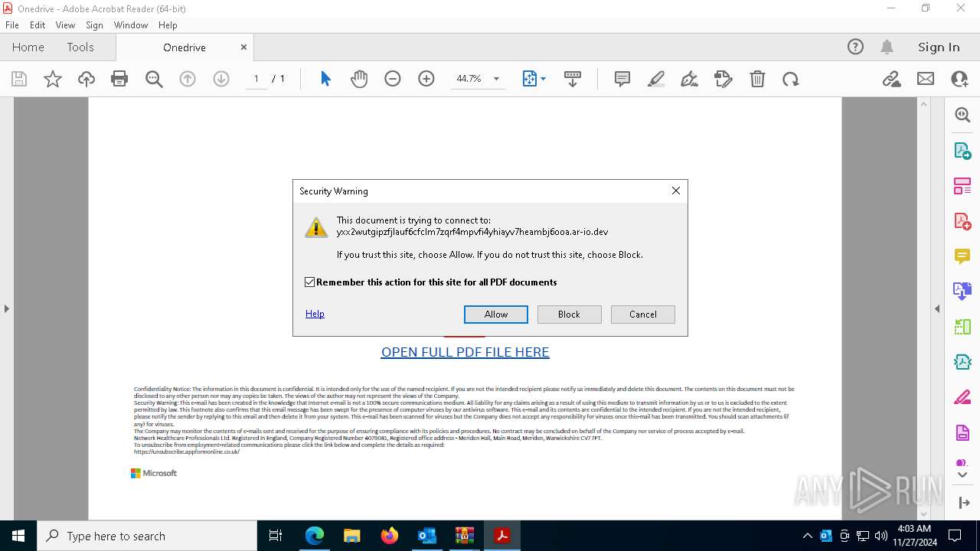This screenshot has width=980, height=551.
Task: Click the page number input field
Action: [256, 79]
